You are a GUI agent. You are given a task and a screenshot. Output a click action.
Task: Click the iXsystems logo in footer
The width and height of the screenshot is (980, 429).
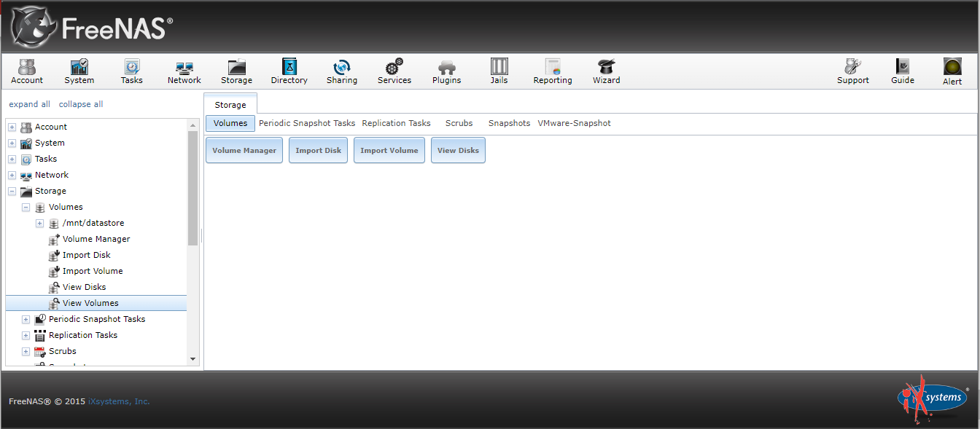pyautogui.click(x=932, y=398)
